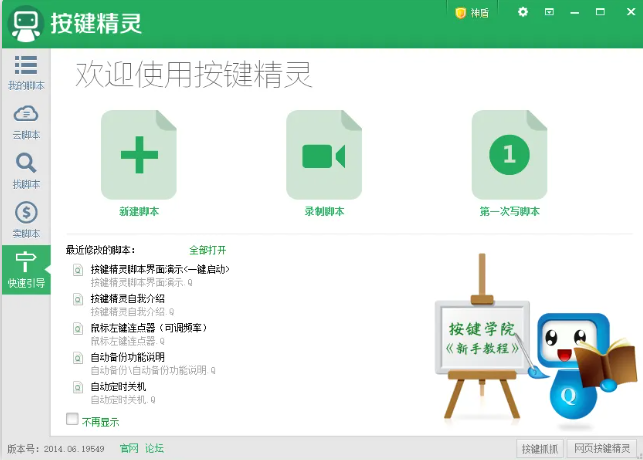This screenshot has width=643, height=460.
Task: Open the 官网 official site link
Action: tap(129, 449)
